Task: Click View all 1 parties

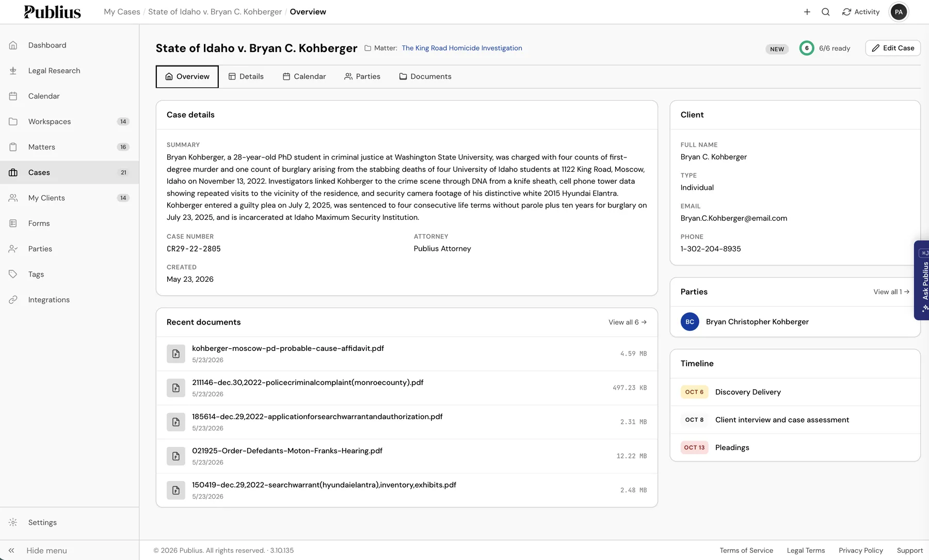Action: pos(891,292)
